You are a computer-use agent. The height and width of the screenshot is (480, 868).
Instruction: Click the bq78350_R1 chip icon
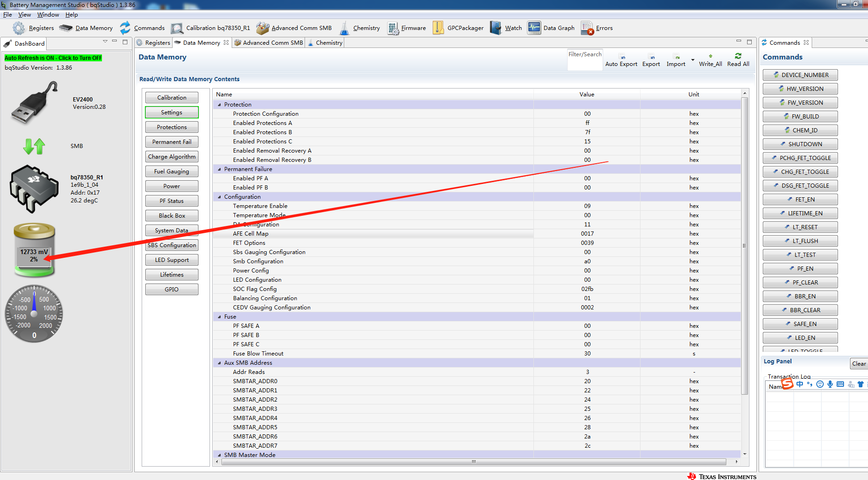tap(34, 189)
